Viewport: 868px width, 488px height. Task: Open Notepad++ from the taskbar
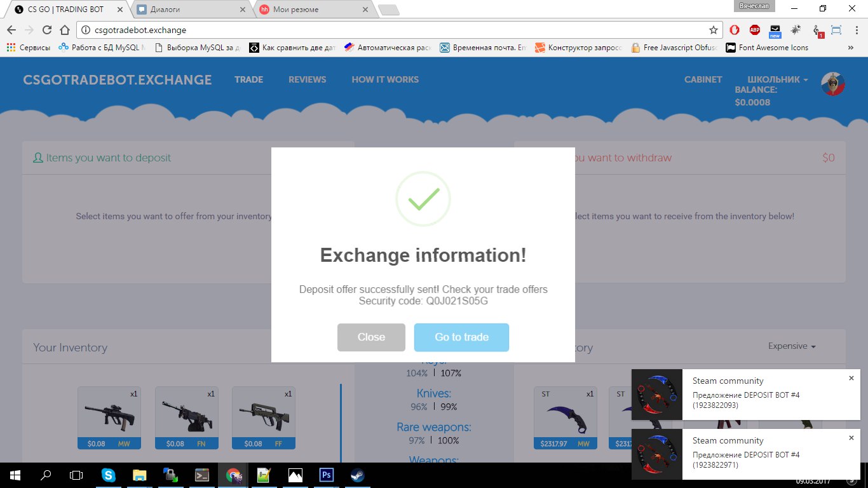(x=264, y=475)
